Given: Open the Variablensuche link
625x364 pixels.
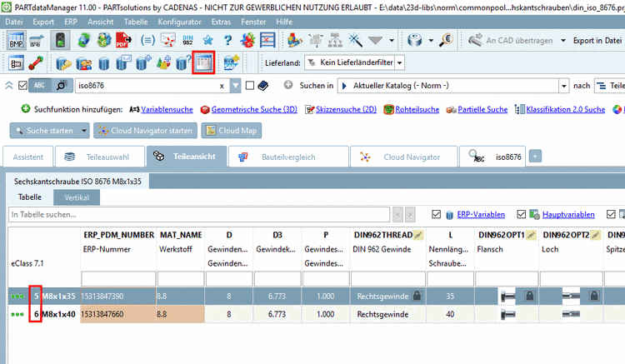Looking at the screenshot, I should (x=167, y=109).
